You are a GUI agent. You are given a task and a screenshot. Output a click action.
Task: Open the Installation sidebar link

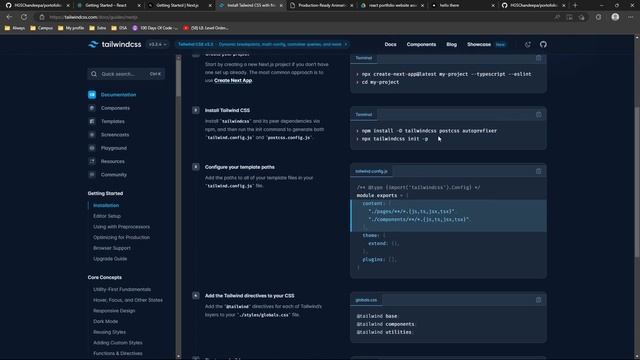pyautogui.click(x=106, y=205)
